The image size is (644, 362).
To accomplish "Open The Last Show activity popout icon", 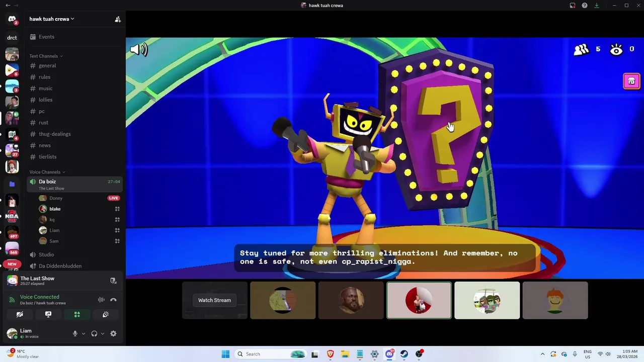I will pyautogui.click(x=113, y=281).
